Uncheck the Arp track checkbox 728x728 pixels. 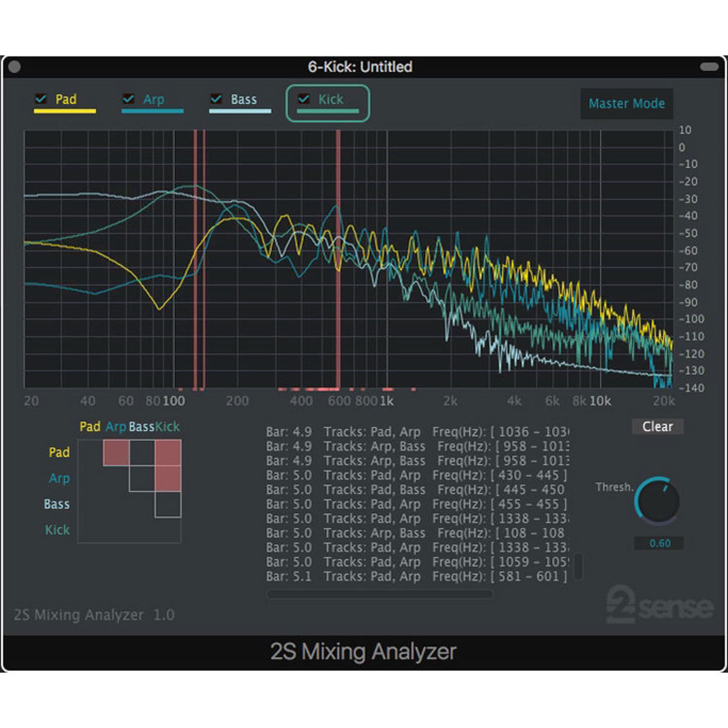tap(129, 99)
